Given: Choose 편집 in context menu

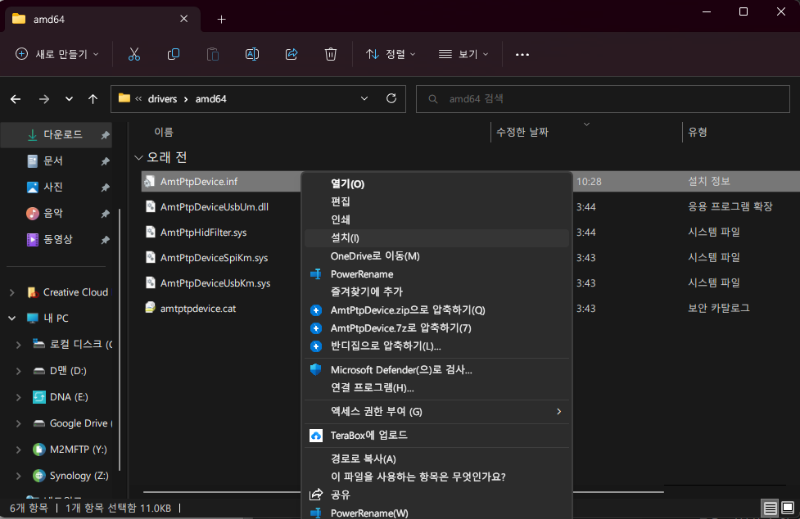Looking at the screenshot, I should coord(437,202).
